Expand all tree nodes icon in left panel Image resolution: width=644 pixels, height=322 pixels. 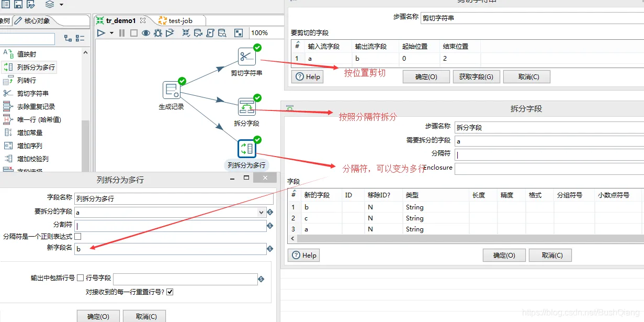click(68, 38)
